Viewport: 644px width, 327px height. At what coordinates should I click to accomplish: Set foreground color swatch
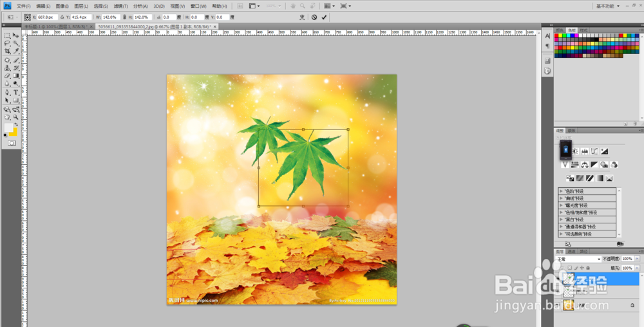coord(8,127)
